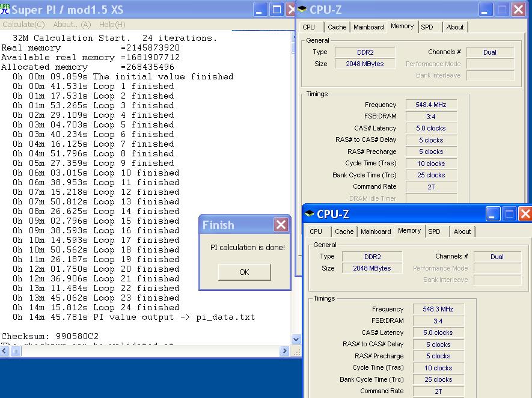
Task: Click the 3:4 FSB:DRAM value in lower CPU-Z
Action: pos(438,321)
